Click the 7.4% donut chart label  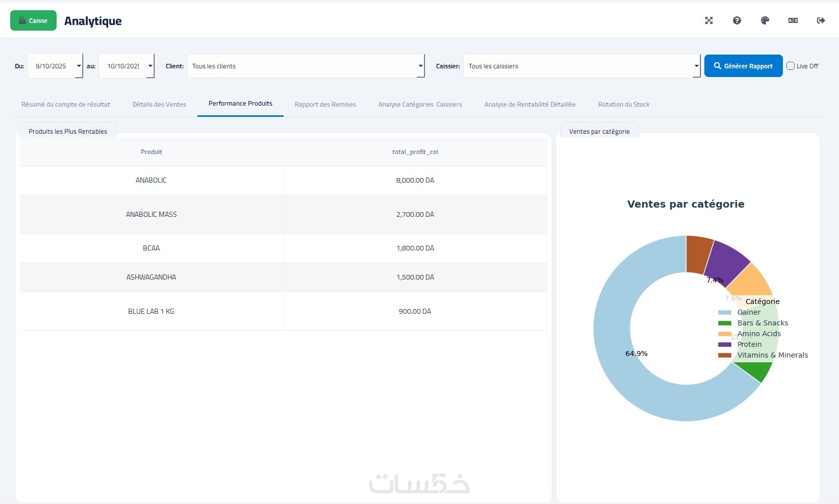pyautogui.click(x=715, y=280)
